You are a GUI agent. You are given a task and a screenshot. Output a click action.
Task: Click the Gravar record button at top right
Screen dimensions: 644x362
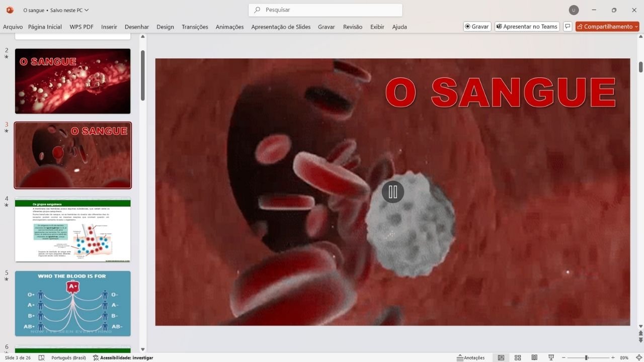[477, 27]
